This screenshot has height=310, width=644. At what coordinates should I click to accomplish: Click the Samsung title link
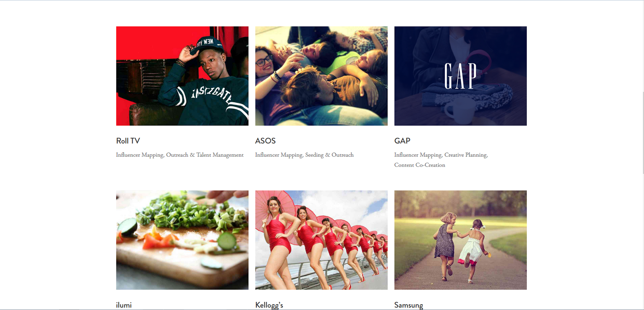click(x=409, y=305)
